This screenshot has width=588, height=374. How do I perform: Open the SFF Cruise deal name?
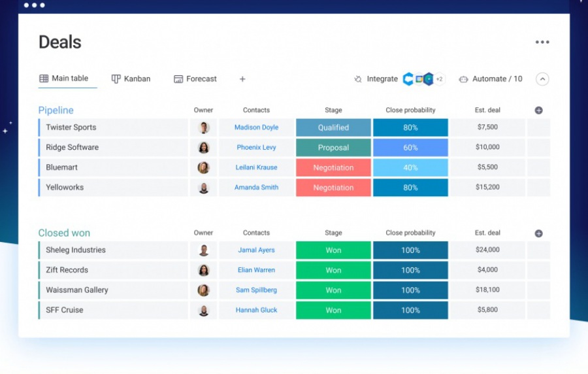click(x=65, y=310)
